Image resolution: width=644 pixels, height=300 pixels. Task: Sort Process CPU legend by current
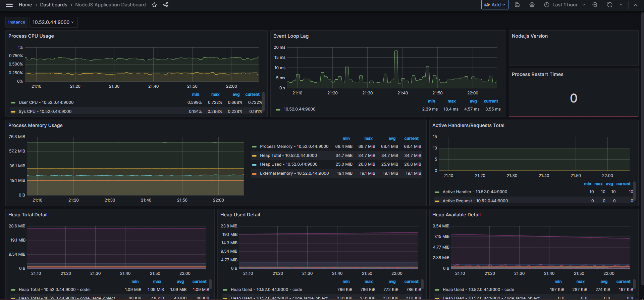(x=253, y=94)
